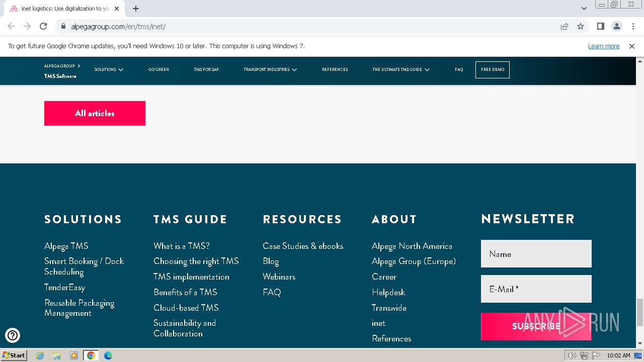Share this page icon in address bar
This screenshot has height=362, width=644.
click(x=565, y=26)
